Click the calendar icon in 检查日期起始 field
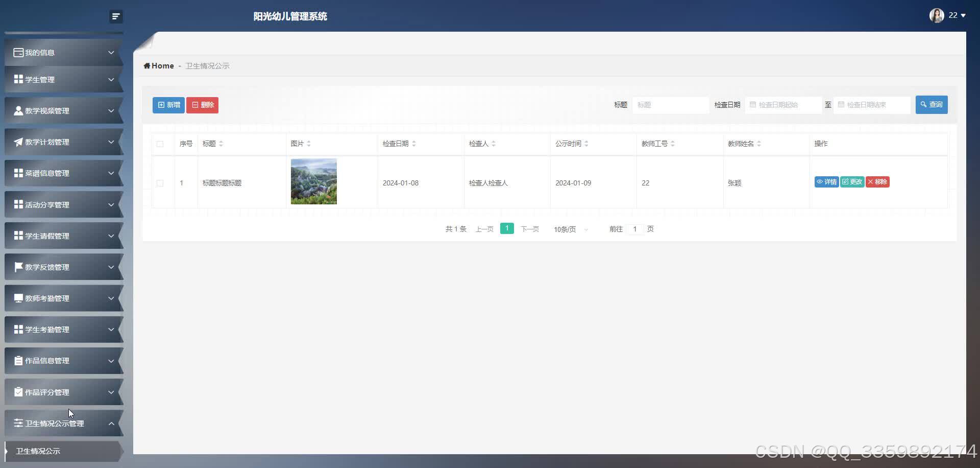The image size is (980, 468). pos(753,105)
